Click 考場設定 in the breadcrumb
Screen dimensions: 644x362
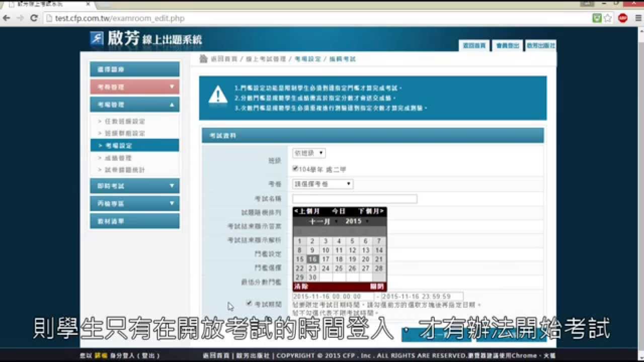click(x=308, y=59)
